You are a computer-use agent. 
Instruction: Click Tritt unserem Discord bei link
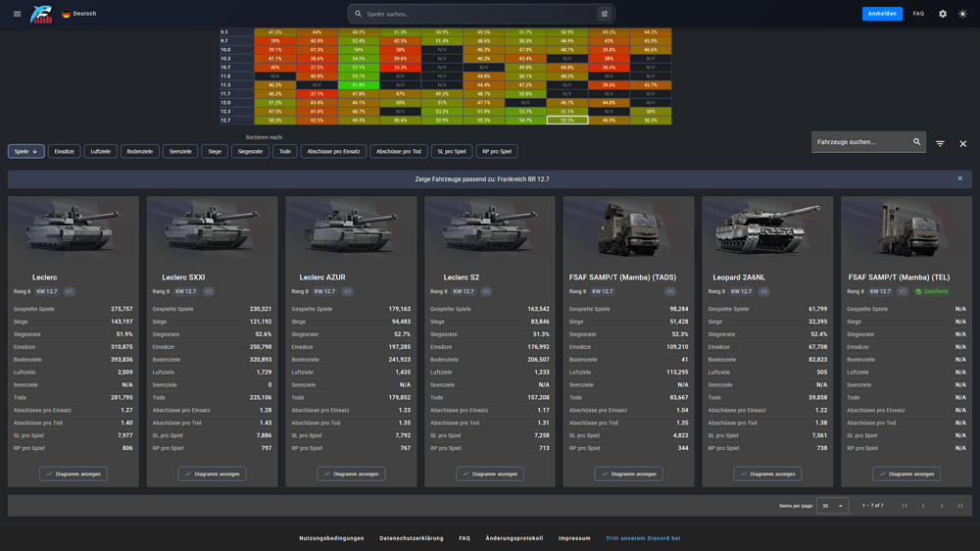643,538
